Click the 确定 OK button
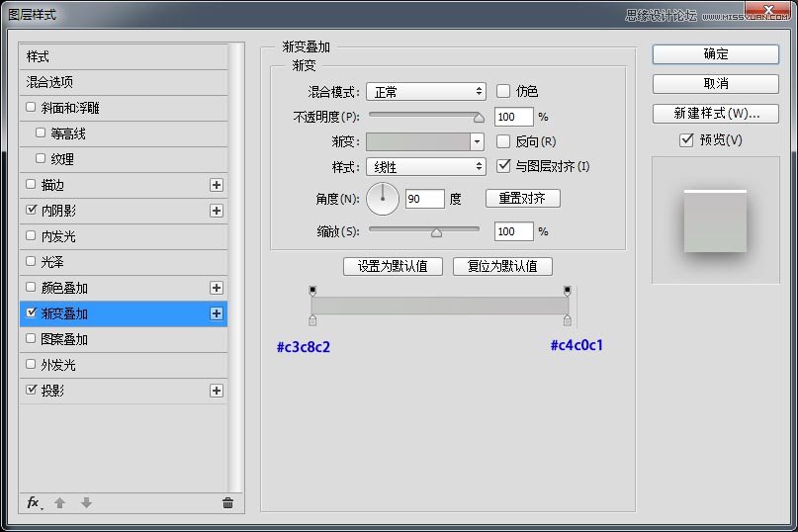Viewport: 798px width, 532px height. 716,54
